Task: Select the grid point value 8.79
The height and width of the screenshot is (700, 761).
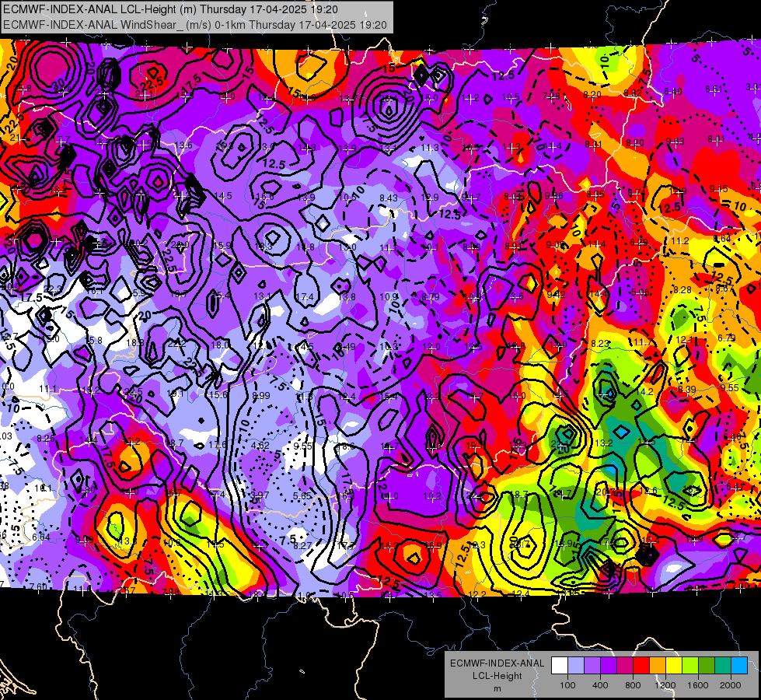Action: 431,296
